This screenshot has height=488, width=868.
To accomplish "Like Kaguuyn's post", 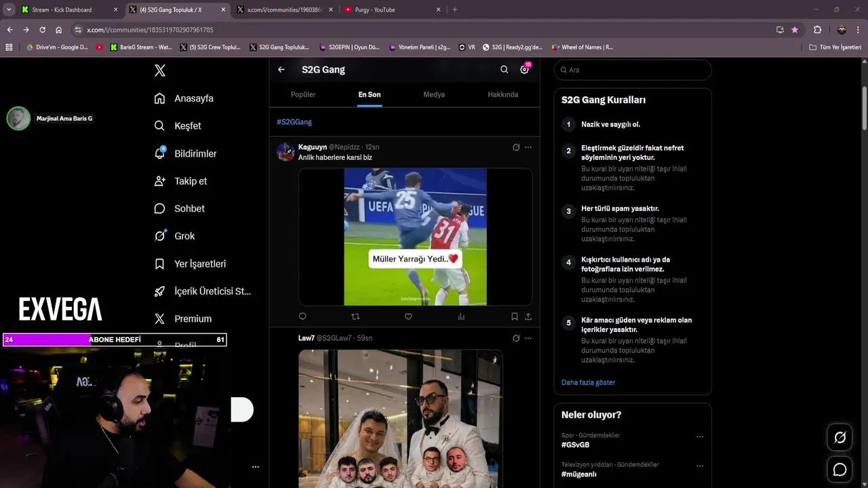I will (x=408, y=317).
